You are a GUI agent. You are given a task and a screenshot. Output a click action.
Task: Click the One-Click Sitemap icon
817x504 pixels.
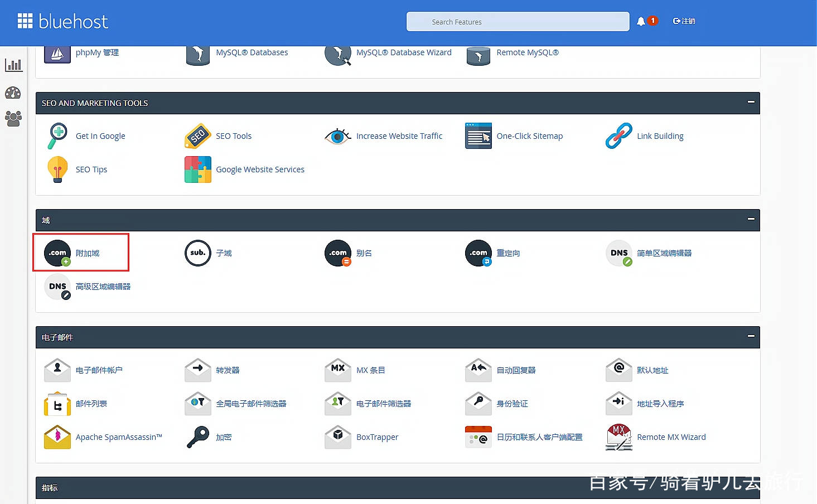[478, 136]
